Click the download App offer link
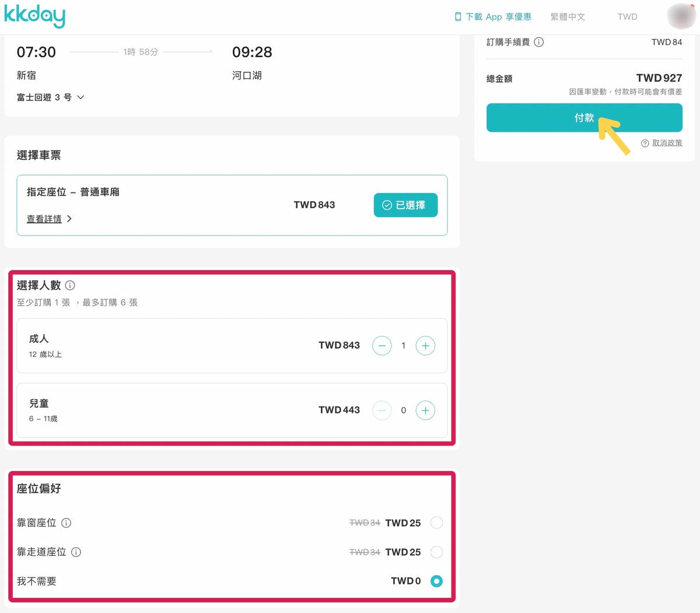Screen dimensions: 700x613 pyautogui.click(x=493, y=17)
